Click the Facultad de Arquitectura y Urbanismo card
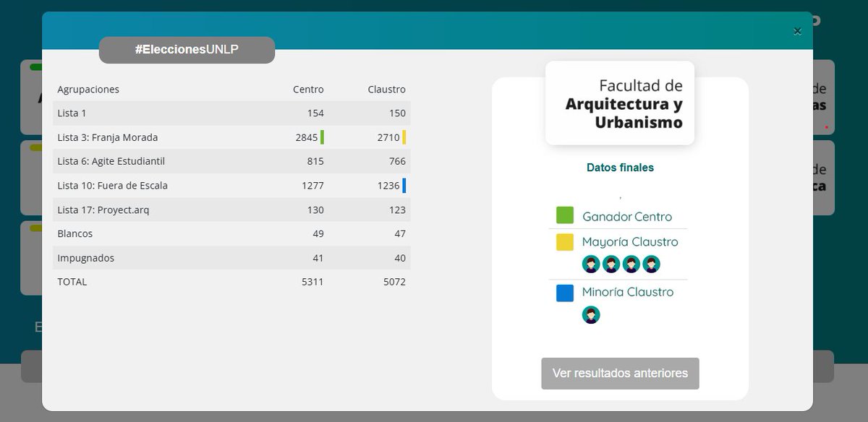 pyautogui.click(x=619, y=103)
